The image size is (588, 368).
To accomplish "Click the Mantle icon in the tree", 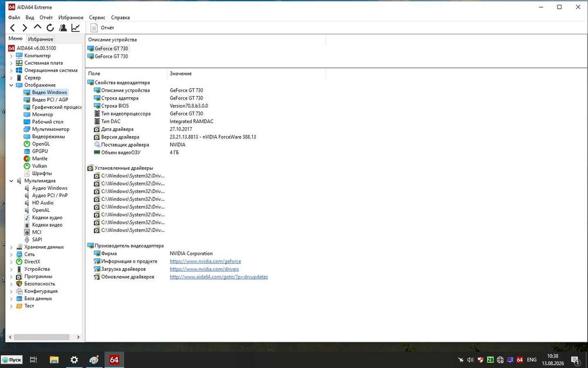I will [x=26, y=158].
